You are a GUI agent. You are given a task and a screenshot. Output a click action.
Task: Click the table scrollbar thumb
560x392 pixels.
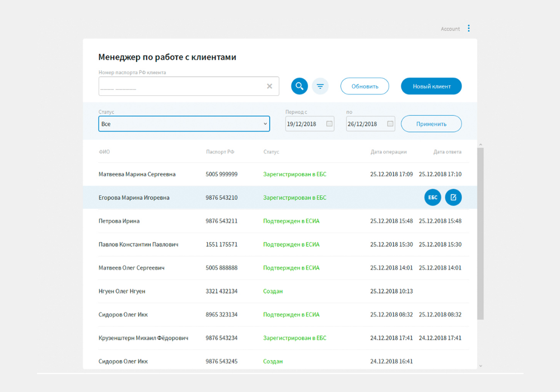(480, 234)
